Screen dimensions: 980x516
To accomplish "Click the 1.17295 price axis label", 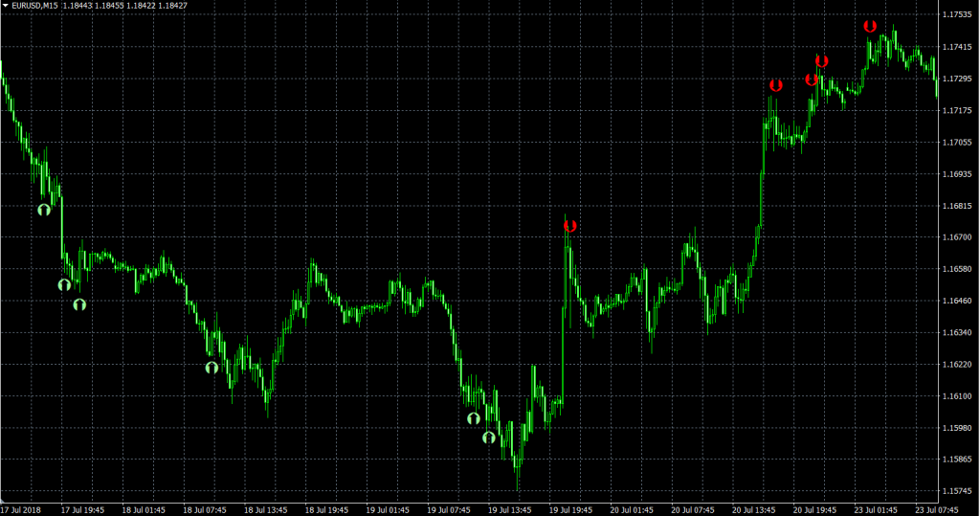I will tap(957, 79).
